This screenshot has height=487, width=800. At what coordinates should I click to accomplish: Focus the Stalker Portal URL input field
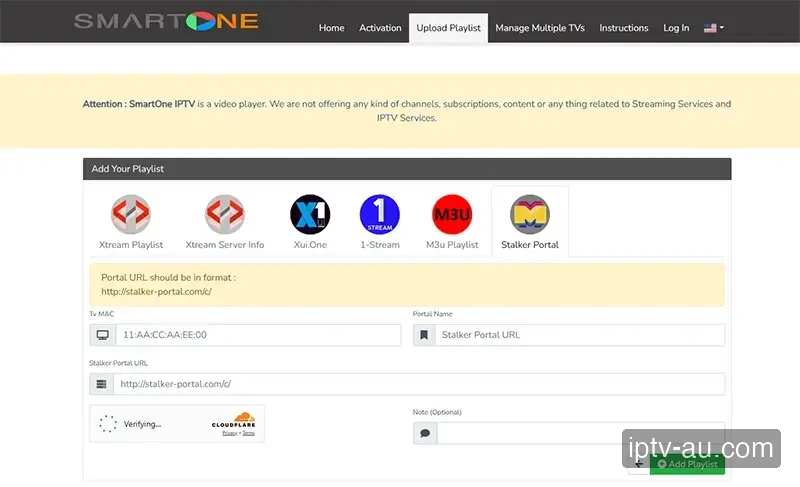[419, 384]
